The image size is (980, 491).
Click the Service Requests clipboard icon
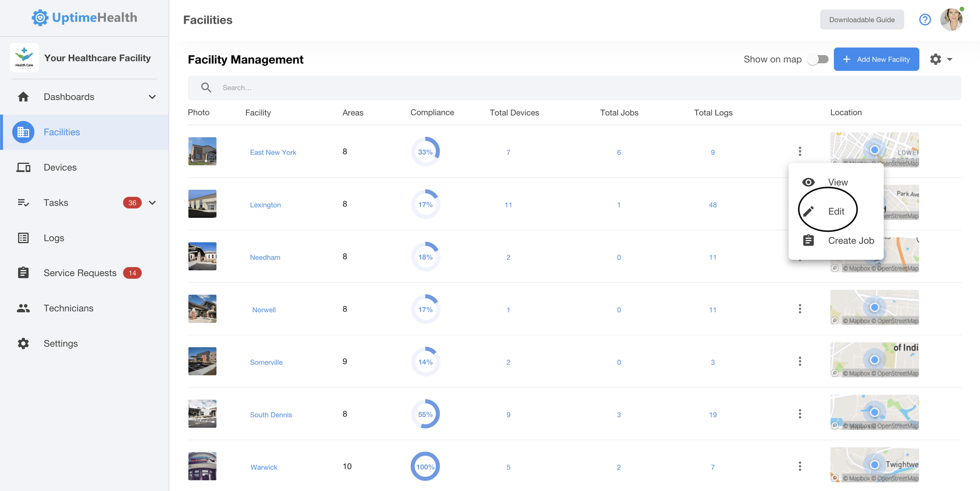click(23, 273)
